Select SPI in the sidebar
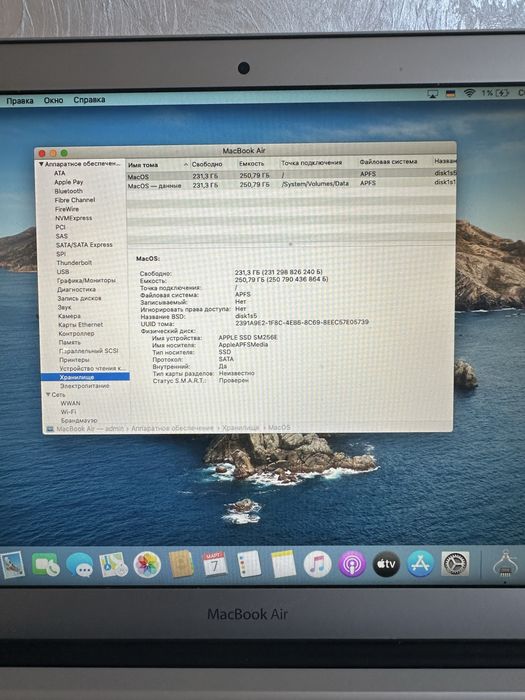 coord(61,254)
